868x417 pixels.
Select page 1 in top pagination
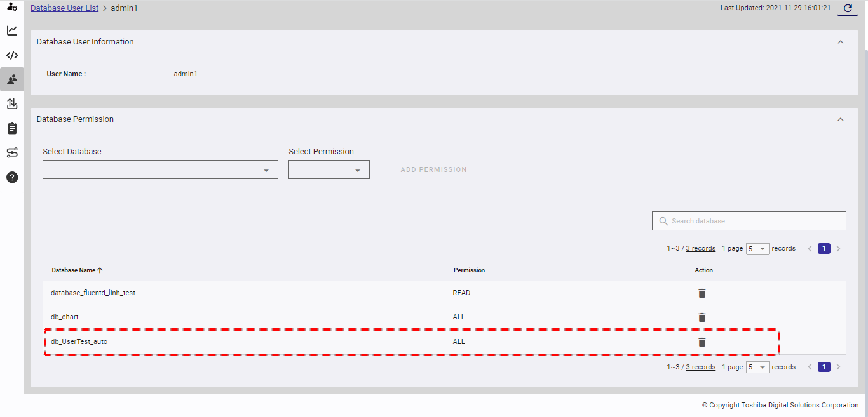pyautogui.click(x=824, y=249)
